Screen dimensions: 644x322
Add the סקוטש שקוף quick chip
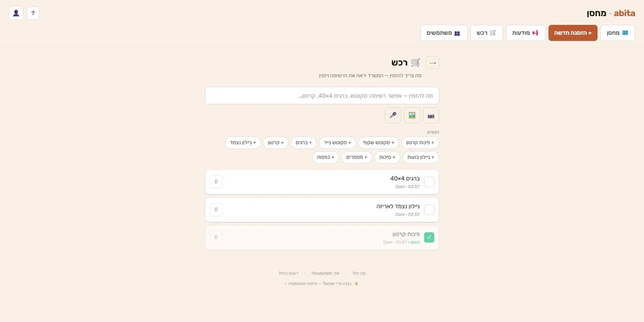379,143
